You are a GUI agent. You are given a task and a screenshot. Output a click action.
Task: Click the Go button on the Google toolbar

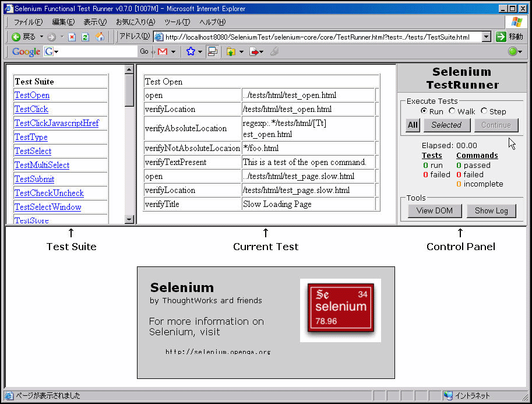click(145, 51)
